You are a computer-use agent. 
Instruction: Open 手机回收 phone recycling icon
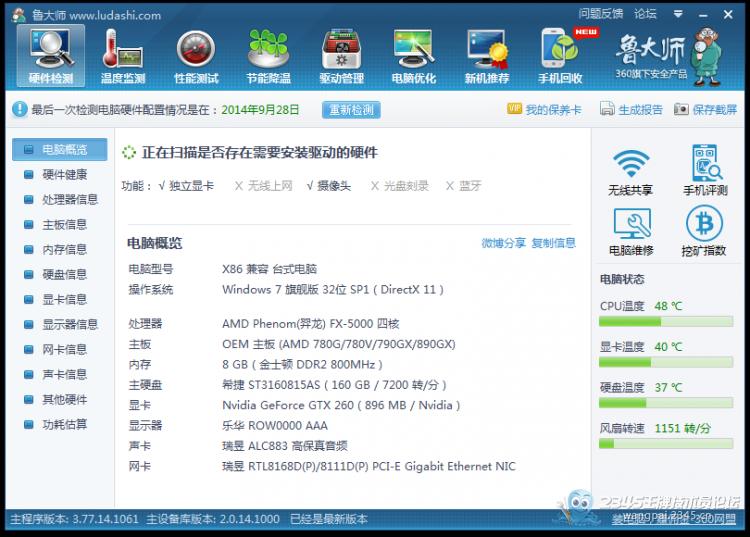561,56
